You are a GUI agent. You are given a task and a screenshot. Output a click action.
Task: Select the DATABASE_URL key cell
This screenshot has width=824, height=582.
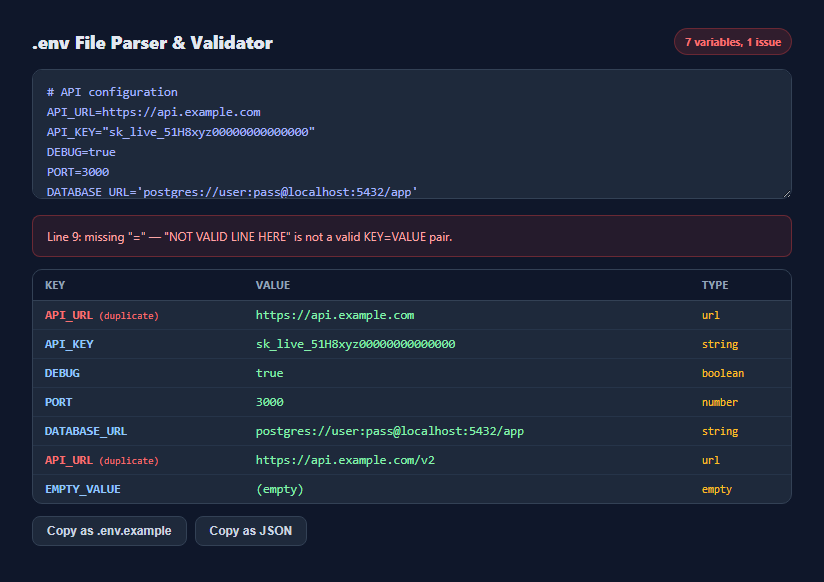click(86, 431)
